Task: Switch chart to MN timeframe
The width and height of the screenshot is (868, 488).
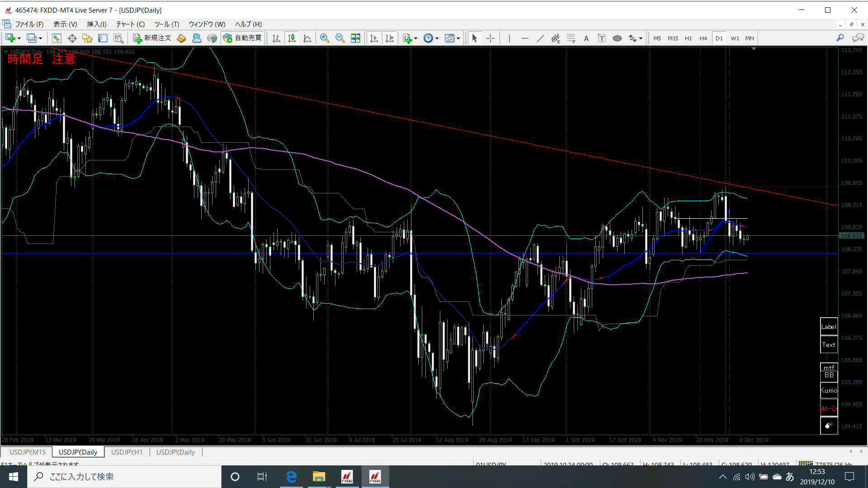Action: (x=750, y=38)
